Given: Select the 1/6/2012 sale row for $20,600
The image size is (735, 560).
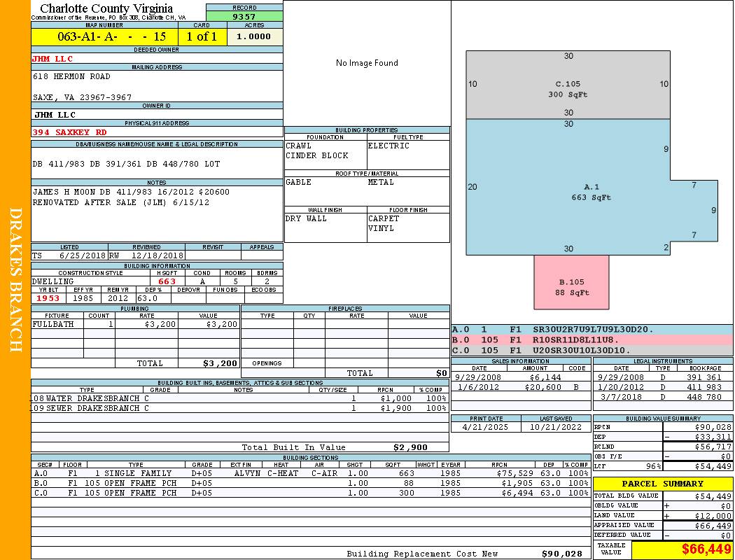Looking at the screenshot, I should (x=520, y=387).
